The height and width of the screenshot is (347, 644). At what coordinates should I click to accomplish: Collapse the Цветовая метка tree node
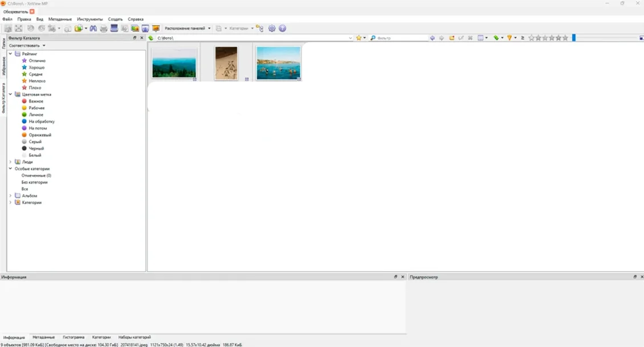point(11,94)
